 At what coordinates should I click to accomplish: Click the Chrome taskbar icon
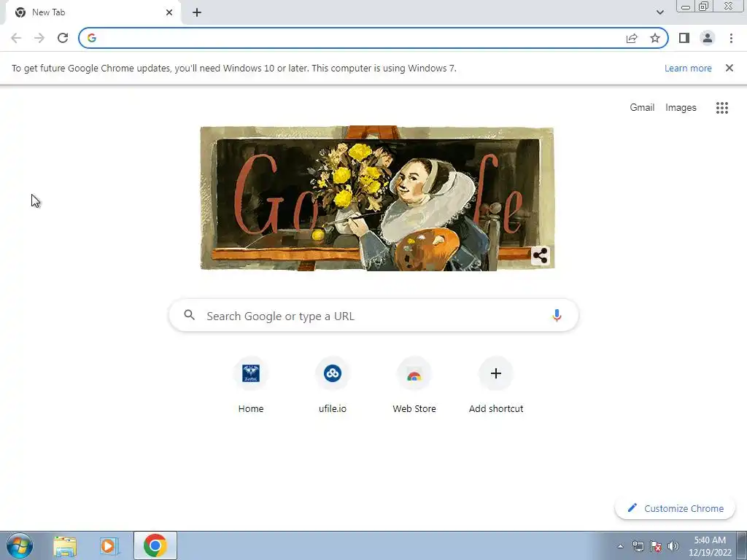(x=155, y=546)
